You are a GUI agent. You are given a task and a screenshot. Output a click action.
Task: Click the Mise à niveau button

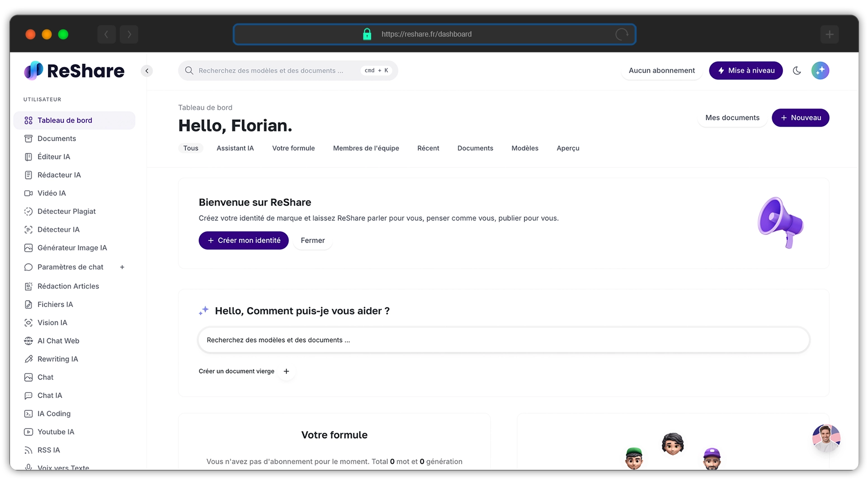tap(746, 71)
